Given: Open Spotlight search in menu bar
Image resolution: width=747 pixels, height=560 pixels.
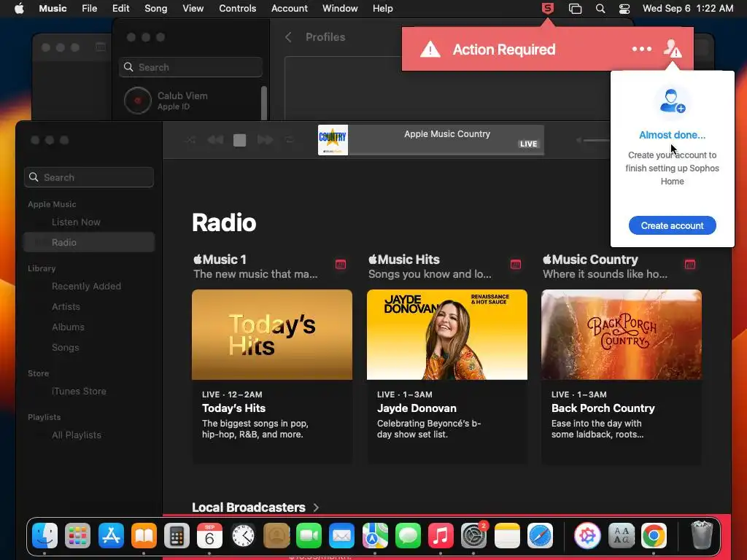Looking at the screenshot, I should pyautogui.click(x=600, y=9).
